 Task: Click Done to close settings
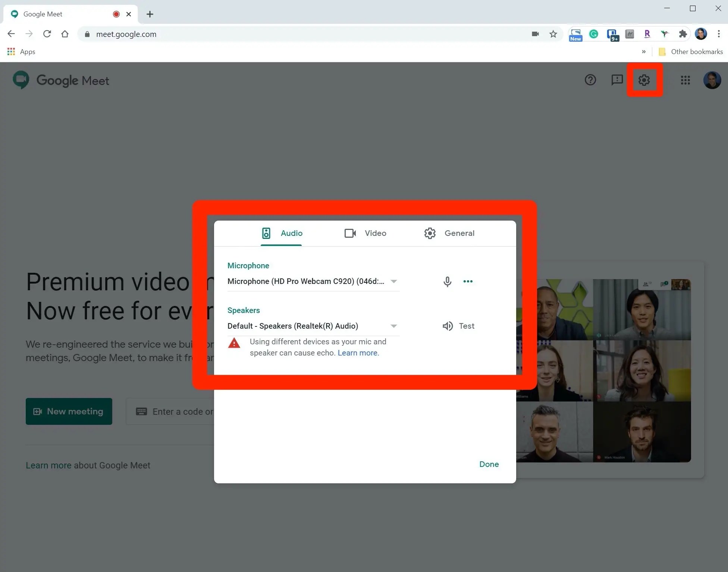tap(489, 464)
